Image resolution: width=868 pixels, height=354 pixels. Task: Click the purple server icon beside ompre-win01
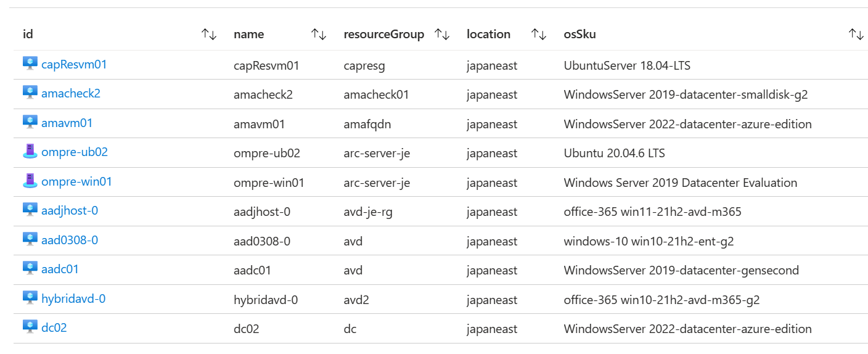[30, 181]
